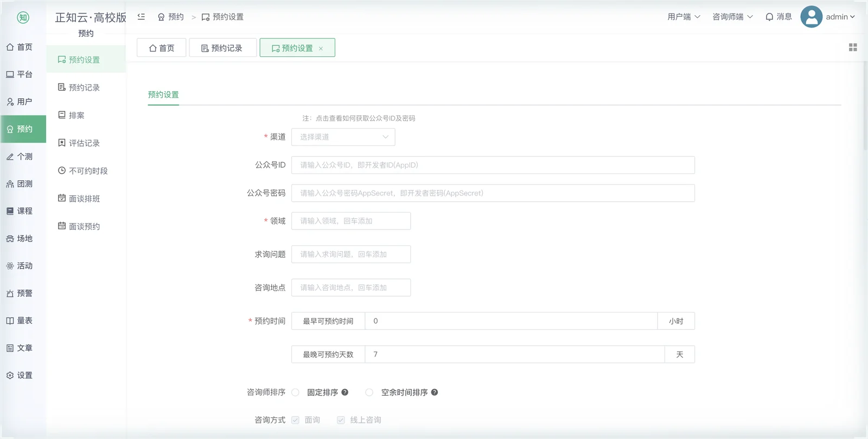Click the 正知云·高校版 title text
The image size is (868, 439).
point(91,17)
